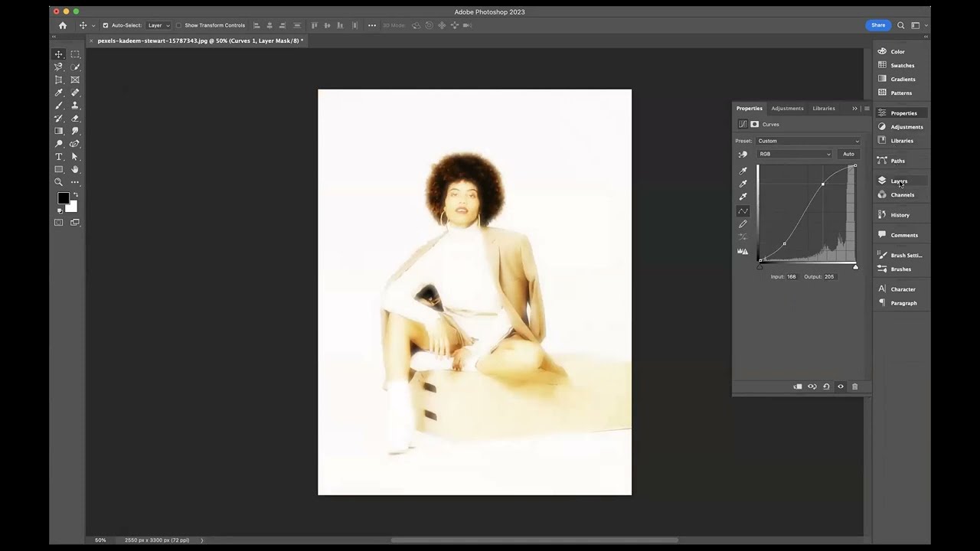Screen dimensions: 980x551
Task: Open the Move tool preset picker arrow
Action: pos(93,25)
